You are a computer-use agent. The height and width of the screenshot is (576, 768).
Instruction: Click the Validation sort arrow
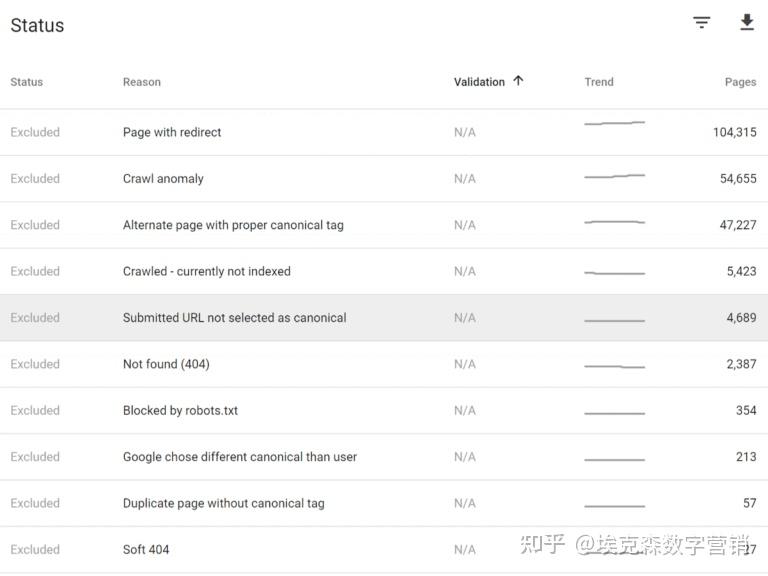tap(518, 81)
